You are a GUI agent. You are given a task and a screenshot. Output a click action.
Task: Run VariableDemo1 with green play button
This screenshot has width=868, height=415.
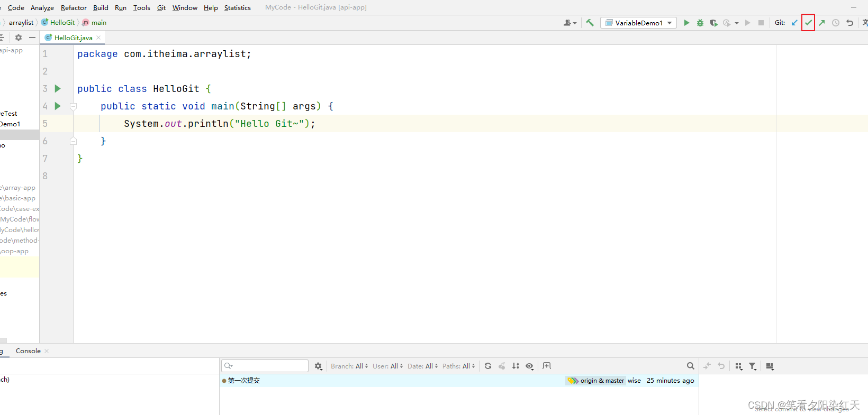[x=686, y=23]
